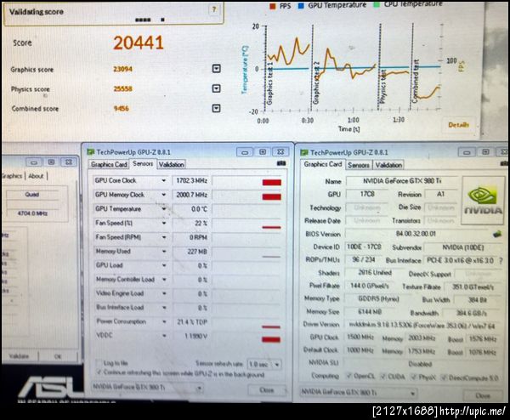510x420 pixels.
Task: Open the About tab in leftmost window
Action: point(36,176)
